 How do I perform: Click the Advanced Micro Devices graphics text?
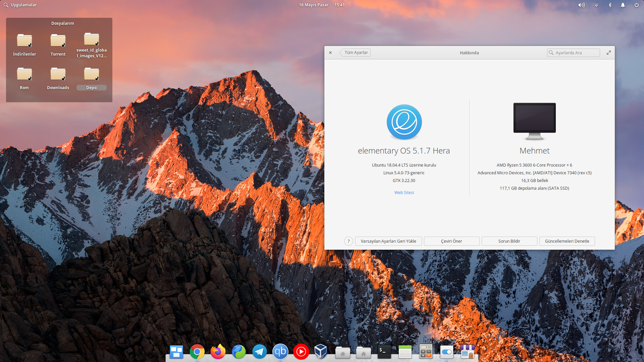pyautogui.click(x=534, y=173)
